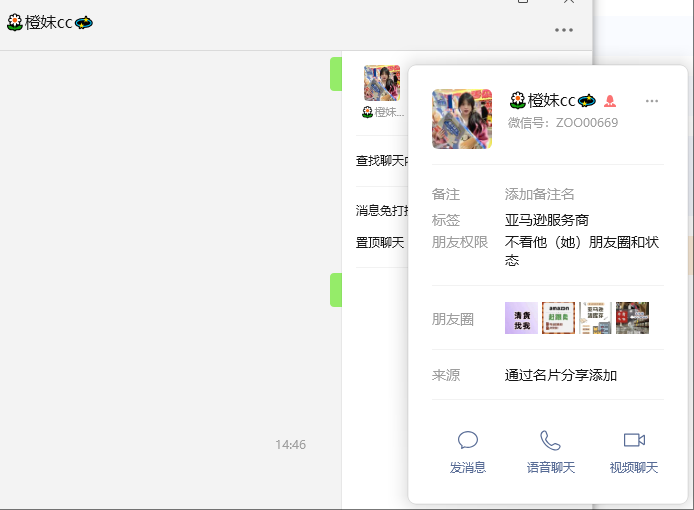Click the red gender icon beside contact name
Image resolution: width=694 pixels, height=510 pixels.
click(610, 101)
